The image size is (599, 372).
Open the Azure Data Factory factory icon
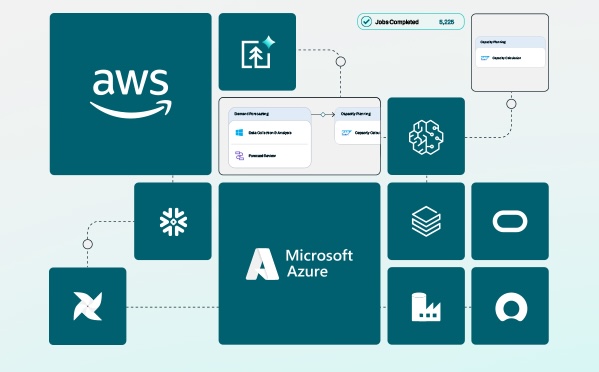pos(426,306)
